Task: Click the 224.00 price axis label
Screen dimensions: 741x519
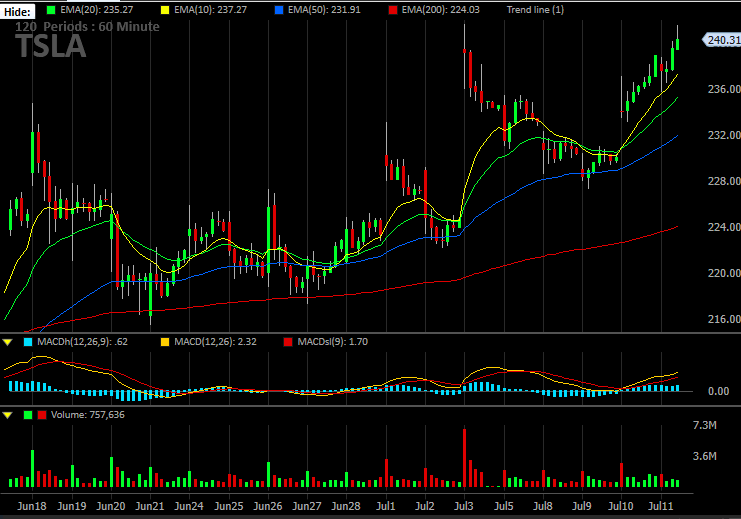Action: coord(724,227)
